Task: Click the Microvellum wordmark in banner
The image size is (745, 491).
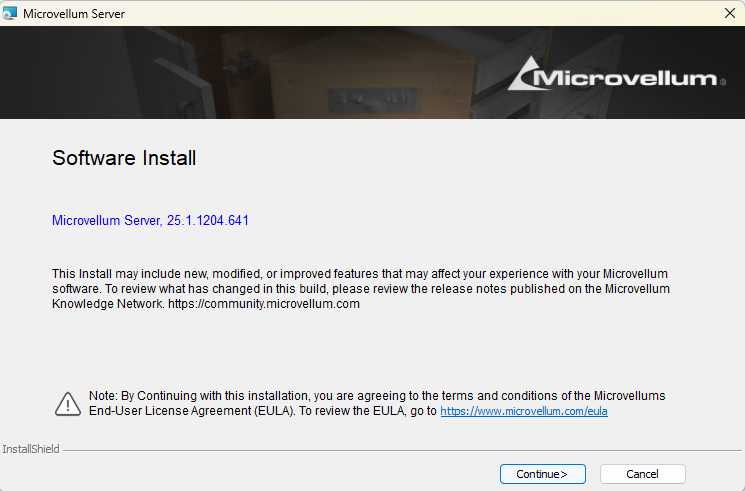Action: pyautogui.click(x=630, y=78)
